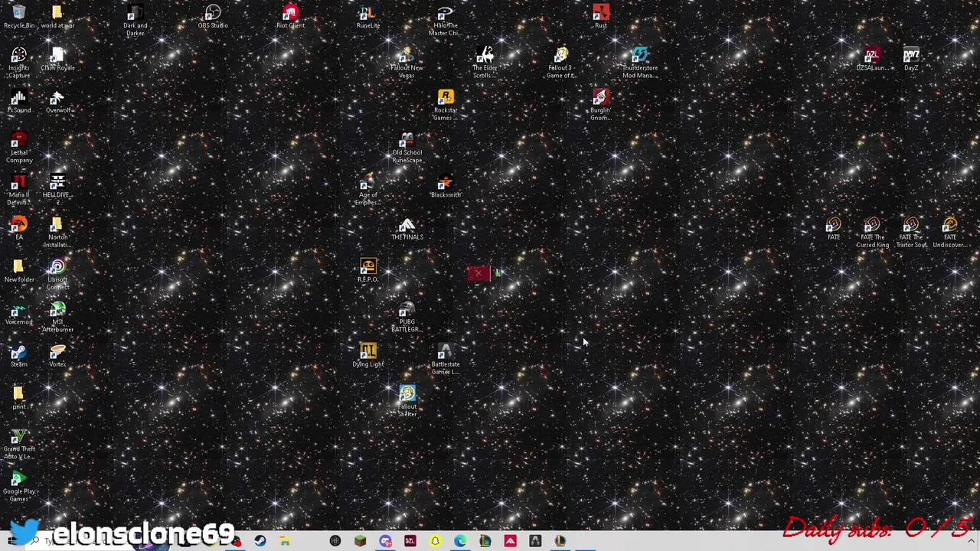Open the DayZ desktop shortcut
This screenshot has height=551, width=980.
911,59
